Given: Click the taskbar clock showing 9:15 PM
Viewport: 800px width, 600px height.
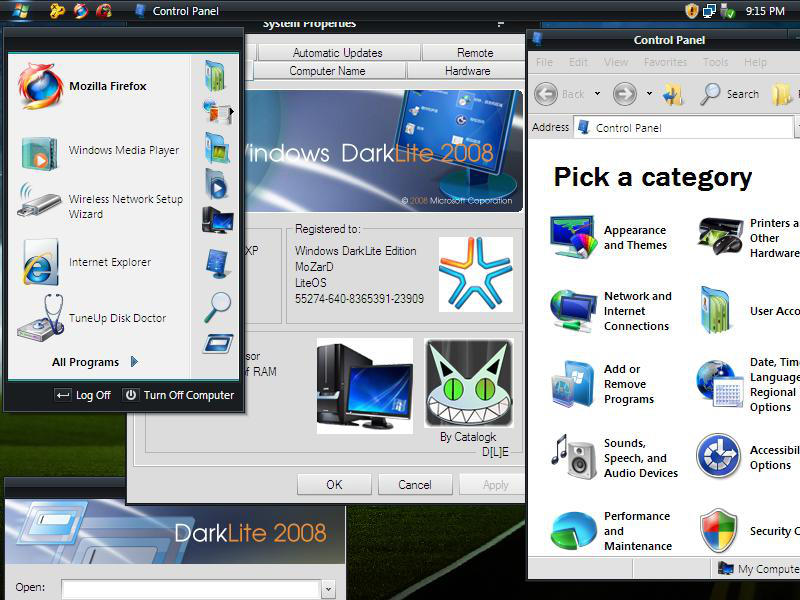Looking at the screenshot, I should (764, 11).
